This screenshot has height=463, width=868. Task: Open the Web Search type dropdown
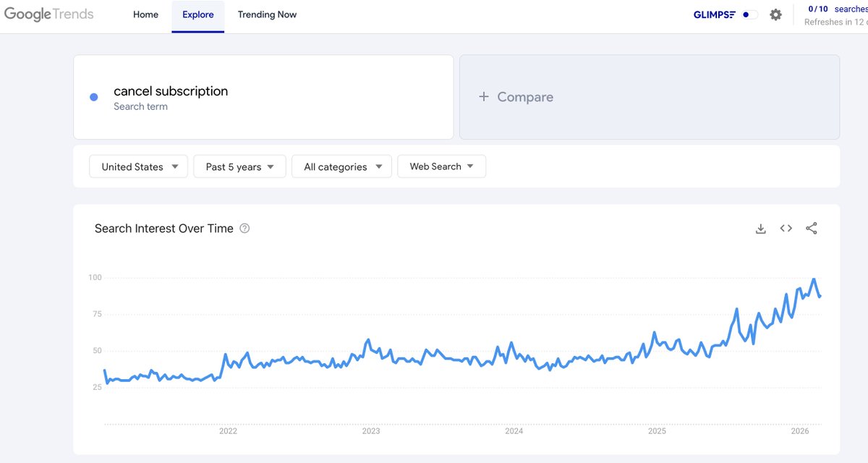[441, 166]
